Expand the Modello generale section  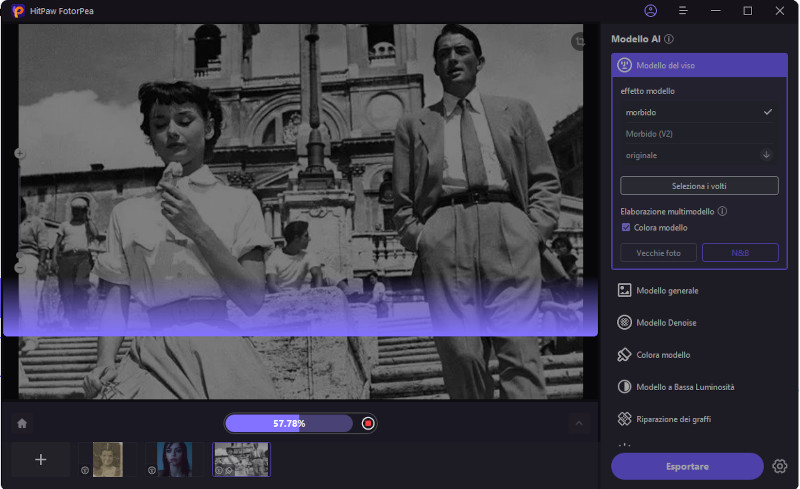[x=699, y=290]
